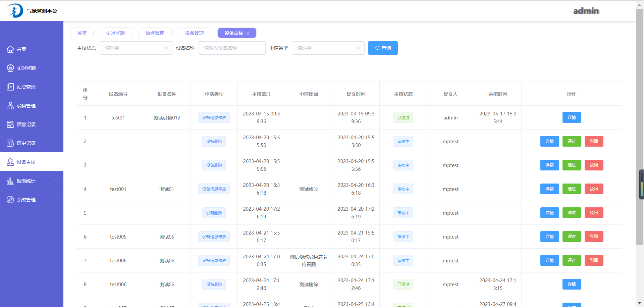Expand the 系统管理 submenu chevron
The height and width of the screenshot is (307, 644).
55,199
